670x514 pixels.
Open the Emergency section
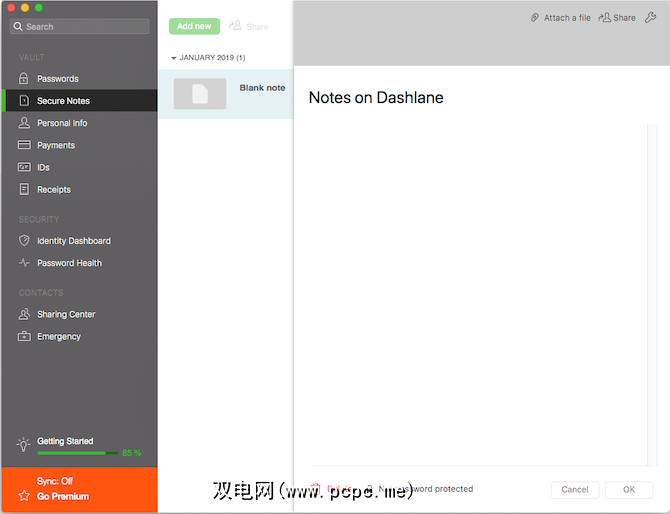pos(79,337)
